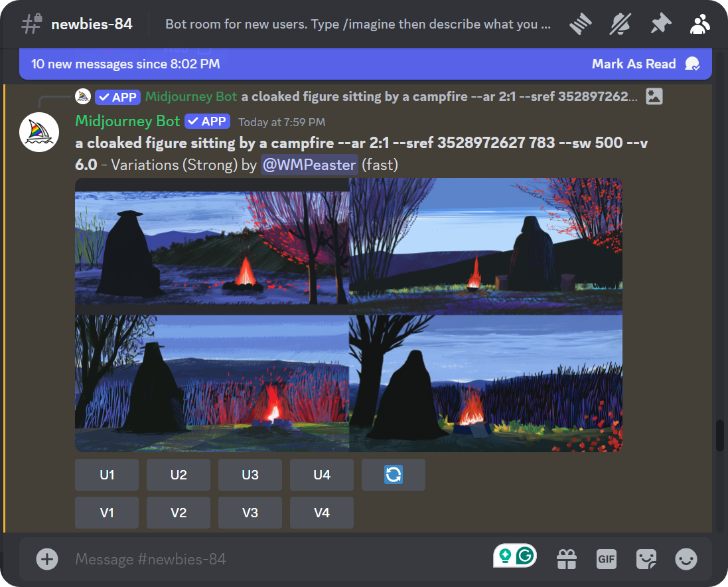Click the plus attachment button
This screenshot has height=587, width=728.
pyautogui.click(x=47, y=559)
